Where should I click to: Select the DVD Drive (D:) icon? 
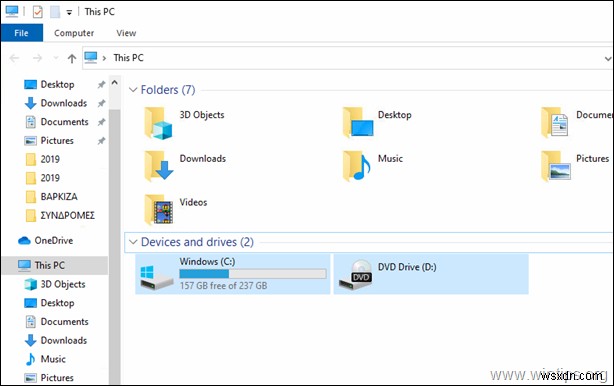pyautogui.click(x=356, y=275)
